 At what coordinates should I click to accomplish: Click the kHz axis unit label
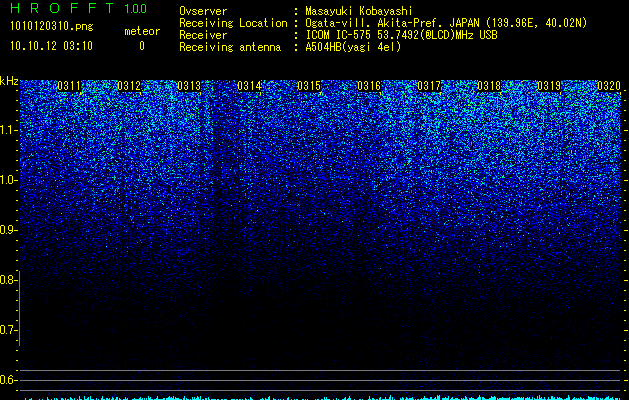pos(9,81)
